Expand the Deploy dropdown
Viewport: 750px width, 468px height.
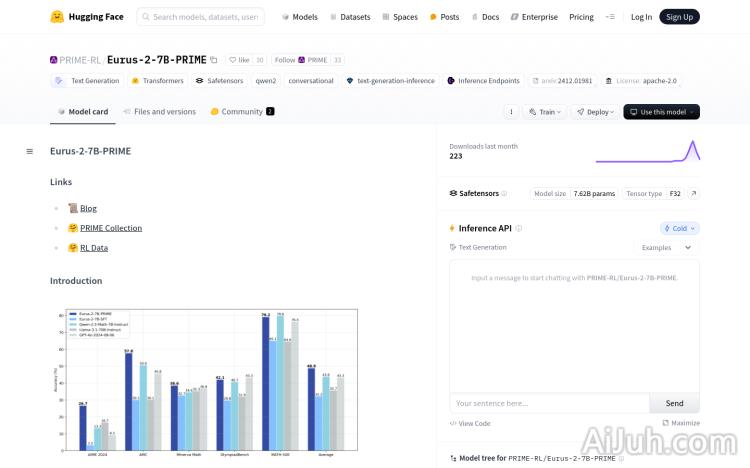596,112
